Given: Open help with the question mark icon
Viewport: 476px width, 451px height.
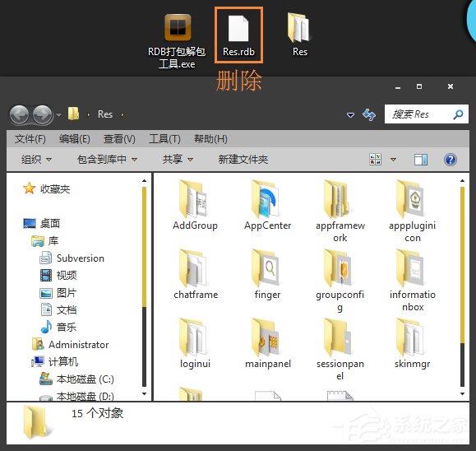Looking at the screenshot, I should coord(451,160).
